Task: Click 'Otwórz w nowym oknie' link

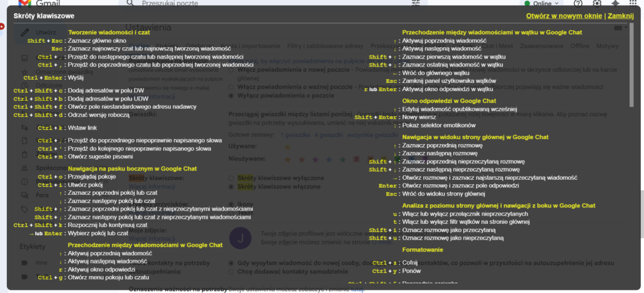Action: 564,16
